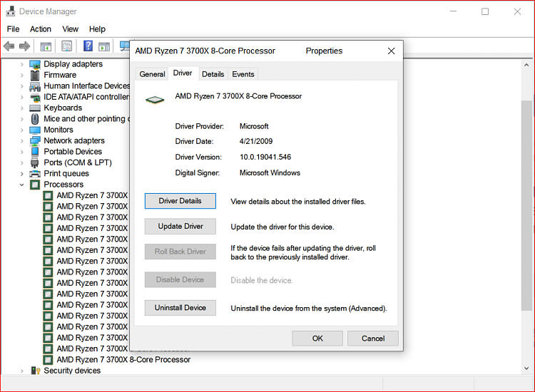
Task: Click icon of the last Ryzen 8-Core Processor entry
Action: click(x=48, y=360)
